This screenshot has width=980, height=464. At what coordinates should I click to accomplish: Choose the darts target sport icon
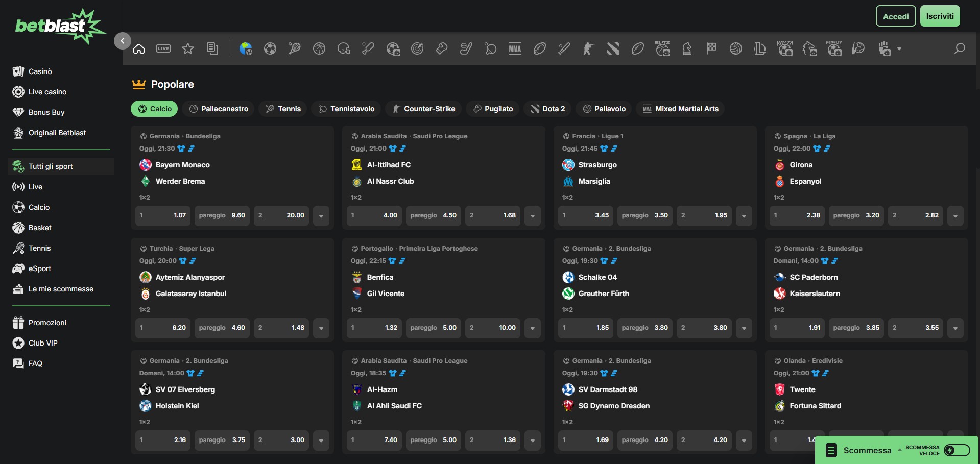click(x=417, y=49)
